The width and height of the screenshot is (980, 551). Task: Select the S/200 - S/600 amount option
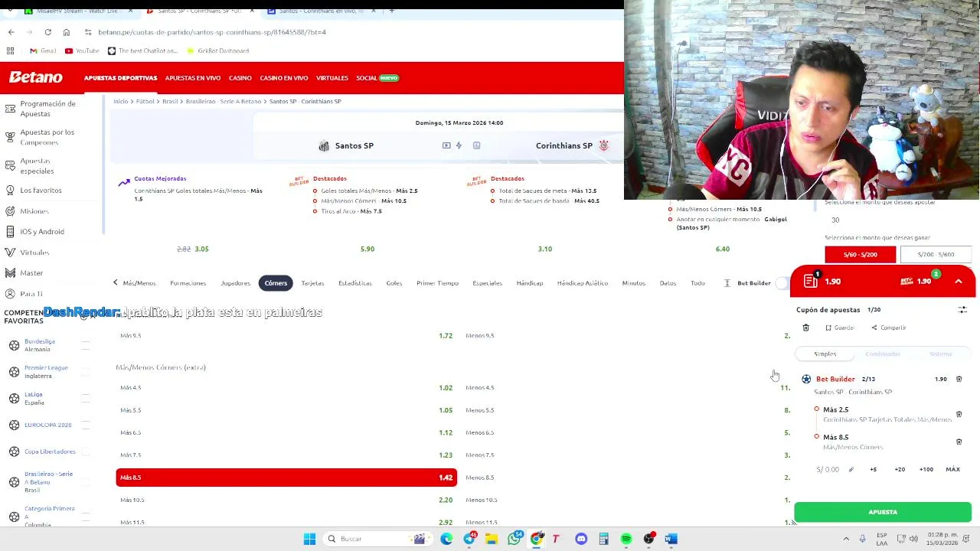click(x=936, y=254)
